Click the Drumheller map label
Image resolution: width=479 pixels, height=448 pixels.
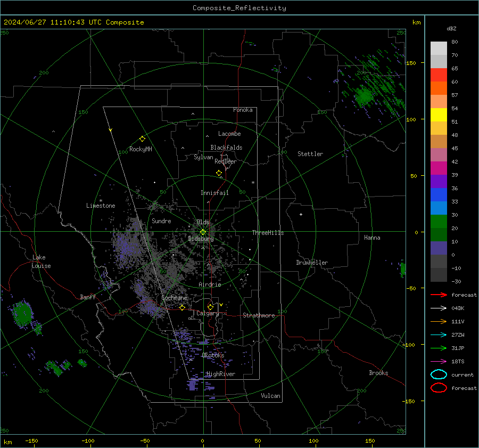point(312,263)
